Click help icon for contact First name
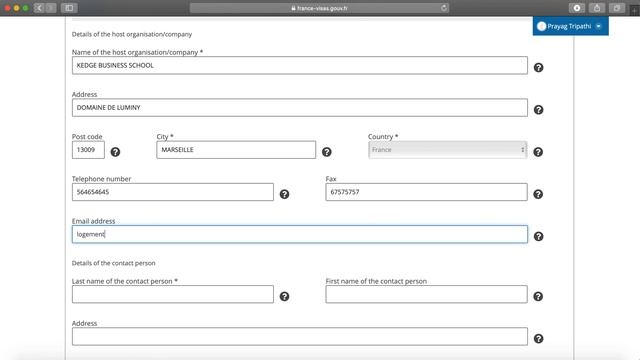The width and height of the screenshot is (640, 360). [538, 296]
